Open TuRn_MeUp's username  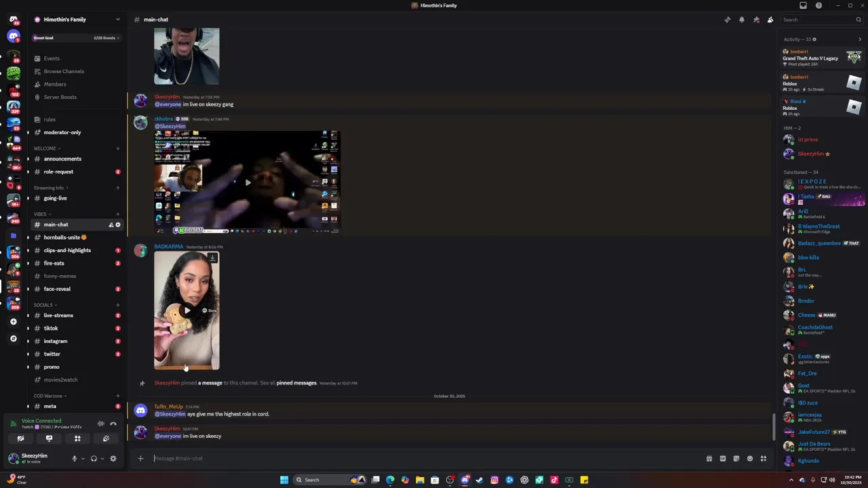click(x=168, y=407)
